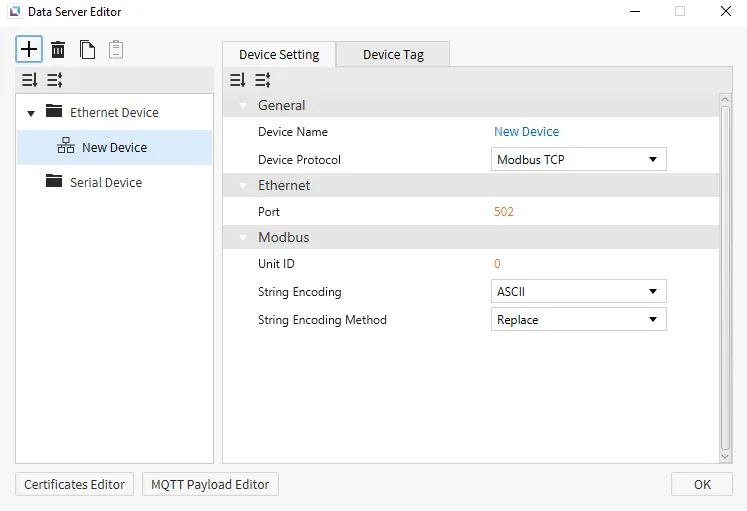Image resolution: width=747 pixels, height=511 pixels.
Task: Open the Device Protocol dropdown
Action: pos(578,159)
